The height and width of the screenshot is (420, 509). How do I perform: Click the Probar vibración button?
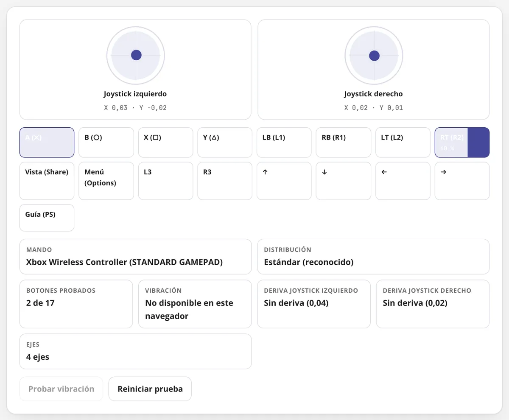[x=61, y=389]
